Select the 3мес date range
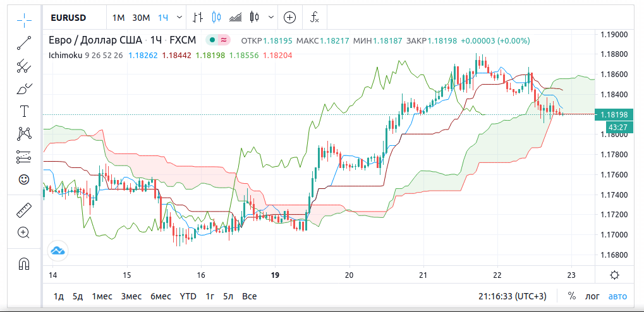This screenshot has height=312, width=644. coord(131,296)
